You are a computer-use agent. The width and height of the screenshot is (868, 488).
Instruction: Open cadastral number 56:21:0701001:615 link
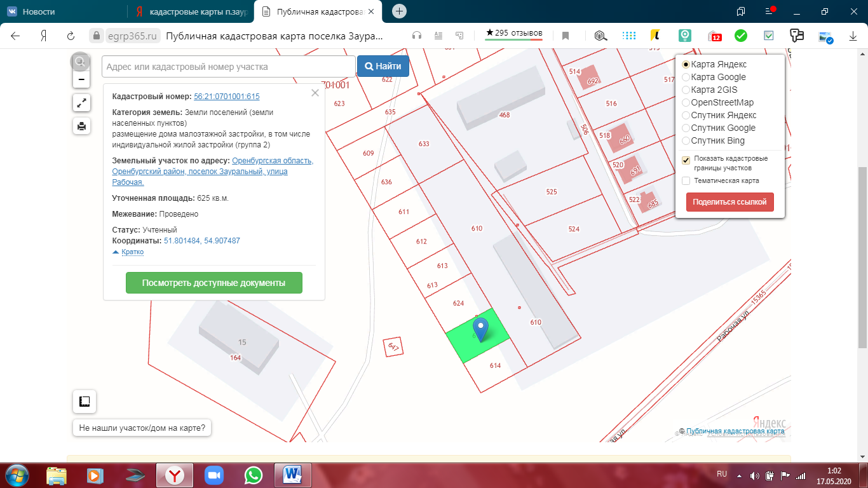[227, 97]
